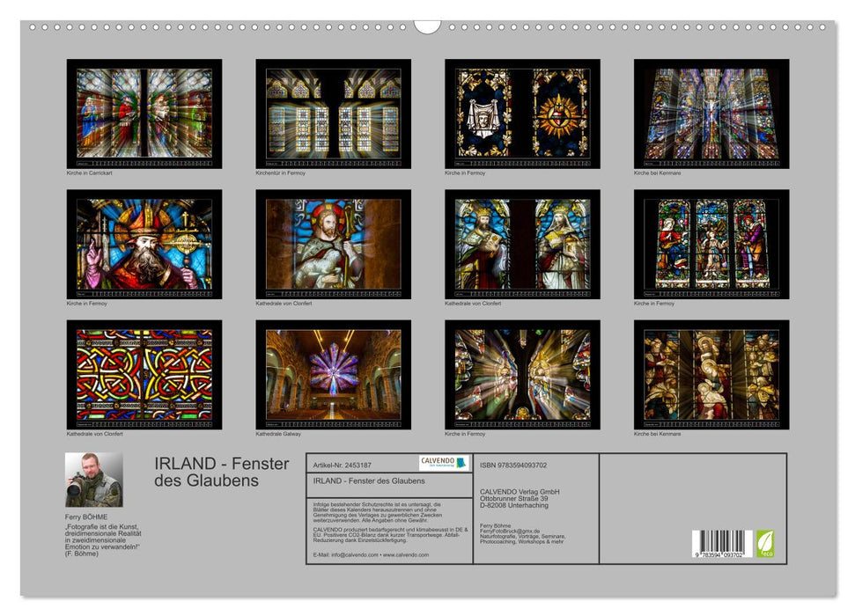Click the "D-82008 Unterhaching" text
Image resolution: width=855 pixels, height=616 pixels.
(x=514, y=505)
